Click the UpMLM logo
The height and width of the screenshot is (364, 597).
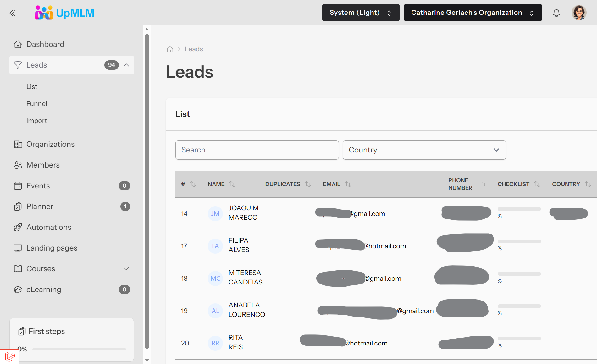pyautogui.click(x=64, y=13)
